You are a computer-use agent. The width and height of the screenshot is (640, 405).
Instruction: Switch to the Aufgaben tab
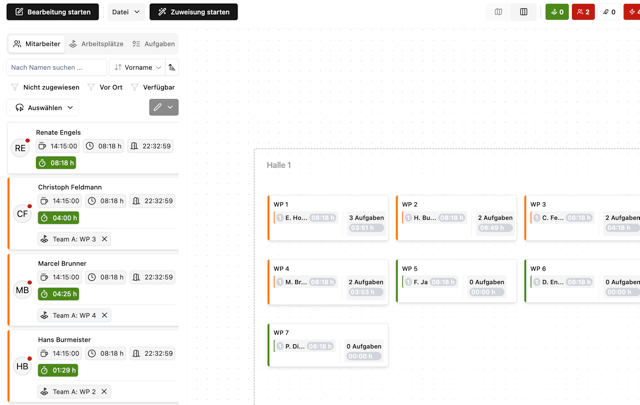click(153, 44)
